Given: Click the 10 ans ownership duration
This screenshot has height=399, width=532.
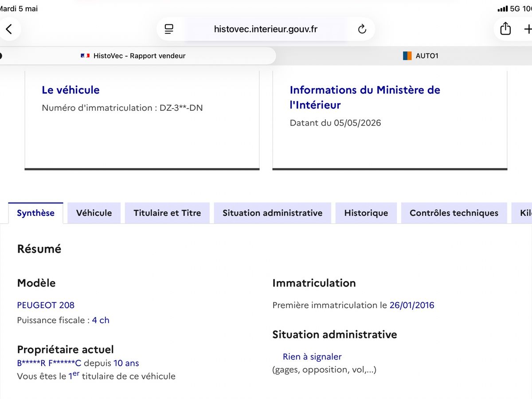Looking at the screenshot, I should click(126, 363).
